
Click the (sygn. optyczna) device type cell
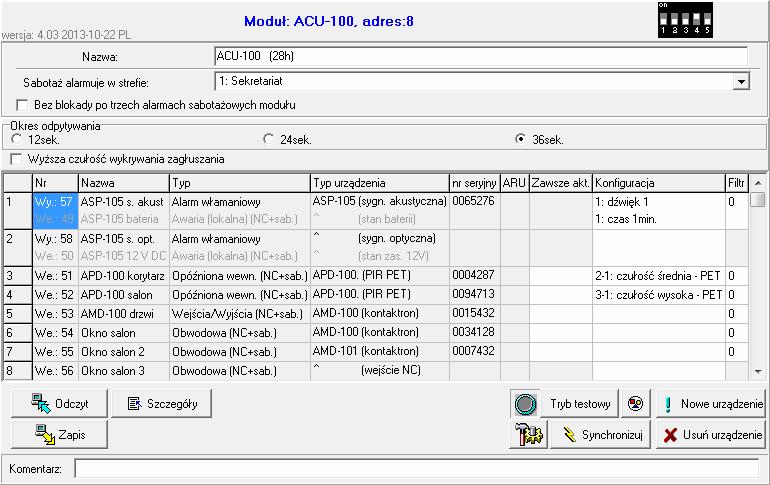coord(380,239)
